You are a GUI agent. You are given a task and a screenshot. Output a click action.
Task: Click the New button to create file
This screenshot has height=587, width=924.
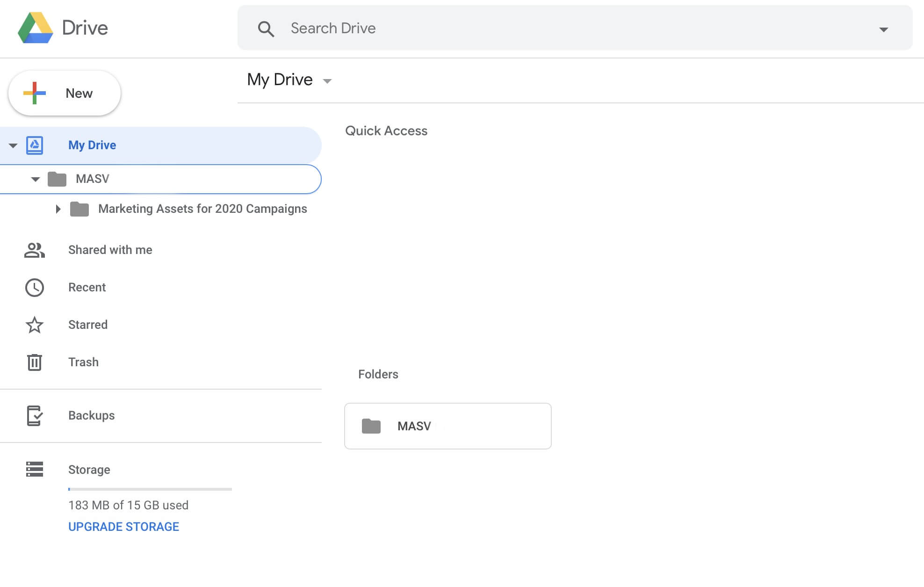pyautogui.click(x=64, y=92)
